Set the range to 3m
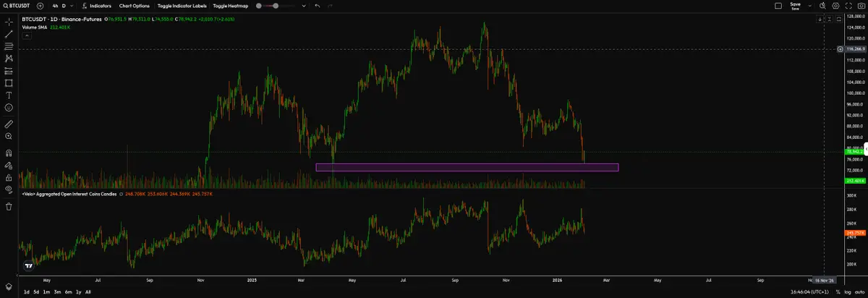The width and height of the screenshot is (868, 298). pos(56,291)
